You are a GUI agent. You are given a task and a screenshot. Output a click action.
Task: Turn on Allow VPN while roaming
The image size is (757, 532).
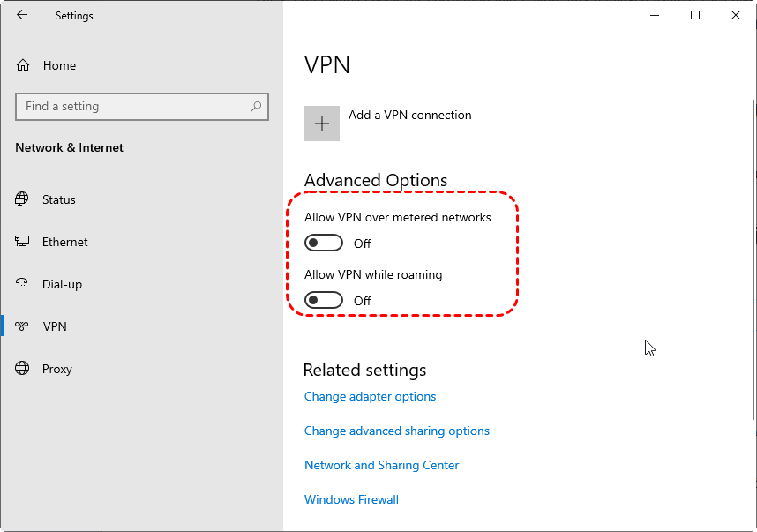click(x=323, y=301)
